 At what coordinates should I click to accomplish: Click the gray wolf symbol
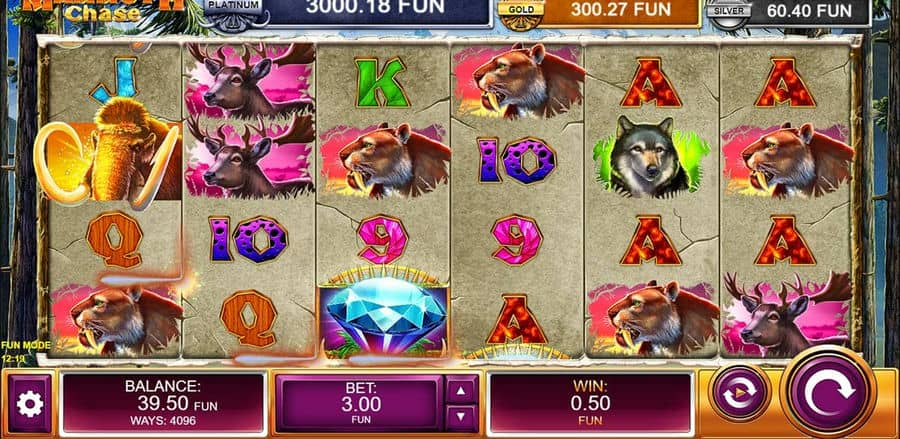coord(650,156)
